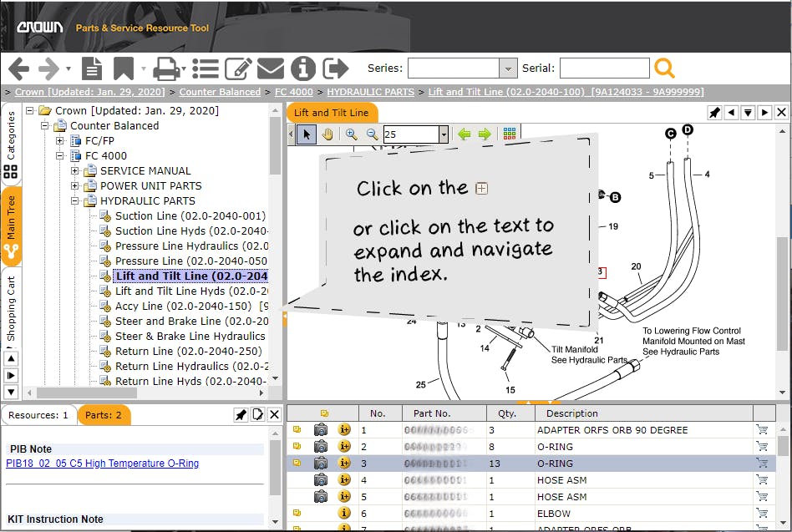The width and height of the screenshot is (792, 532).
Task: Switch to the Parts: 2 tab
Action: pyautogui.click(x=104, y=415)
